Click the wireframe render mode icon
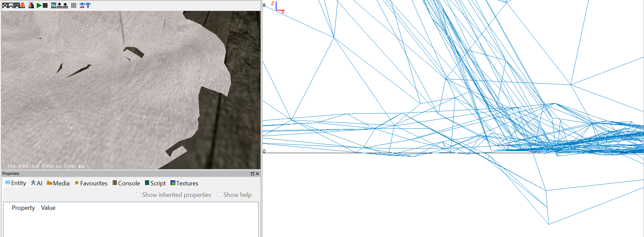Image resolution: width=644 pixels, height=237 pixels. pyautogui.click(x=5, y=5)
